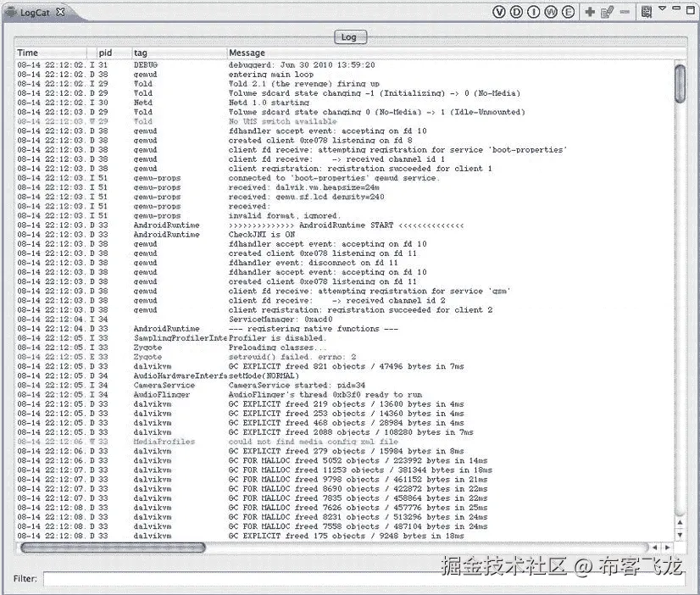Select the 'Preloading classes...' Zygote row
This screenshot has width=700, height=595.
[344, 348]
